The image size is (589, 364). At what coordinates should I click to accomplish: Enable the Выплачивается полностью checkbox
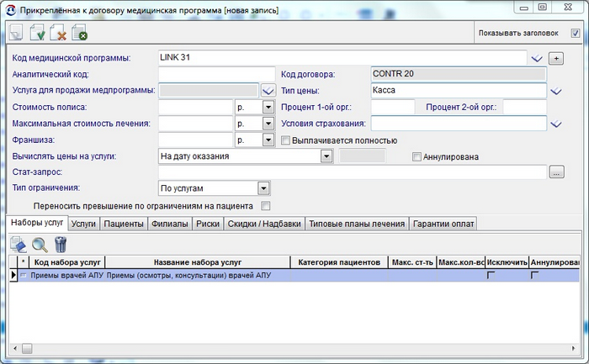(x=286, y=140)
